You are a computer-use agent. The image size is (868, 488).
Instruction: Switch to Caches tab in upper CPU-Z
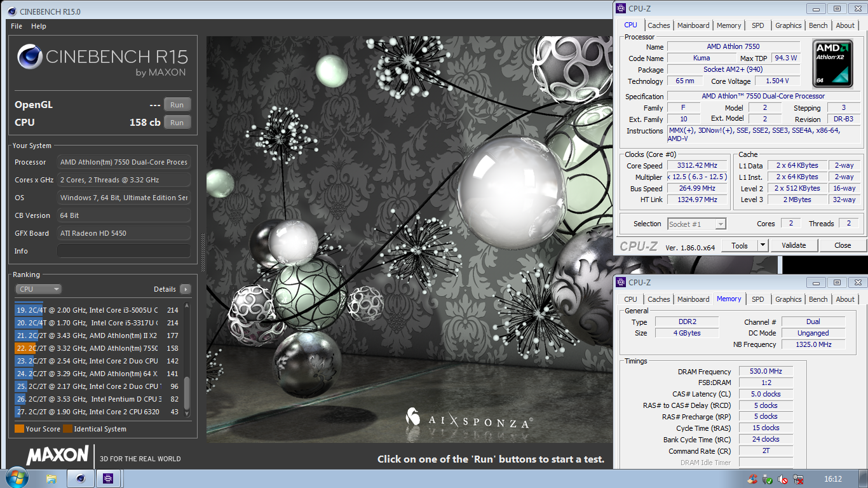click(658, 25)
